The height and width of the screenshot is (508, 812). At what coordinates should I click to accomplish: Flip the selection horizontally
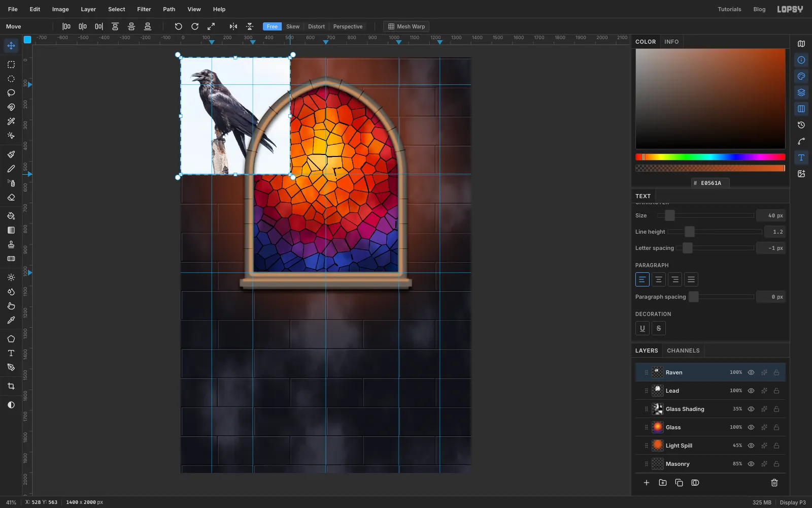coord(233,26)
